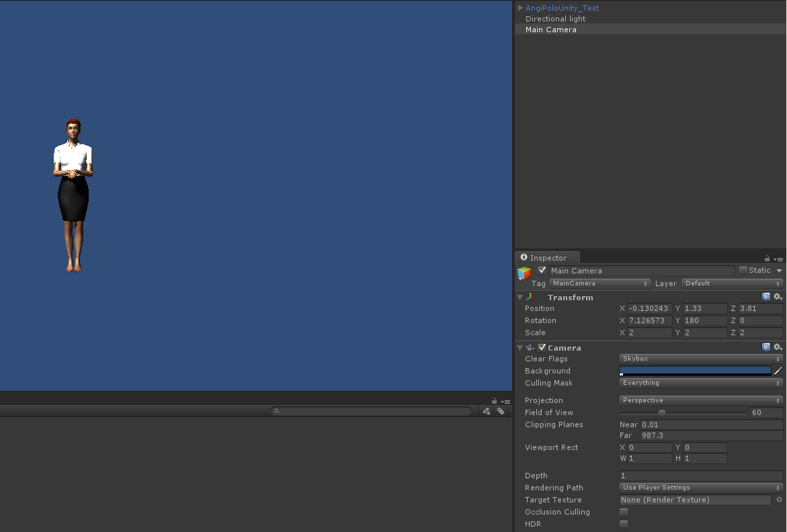
Task: Enable Occlusion Culling on the camera
Action: coord(624,511)
